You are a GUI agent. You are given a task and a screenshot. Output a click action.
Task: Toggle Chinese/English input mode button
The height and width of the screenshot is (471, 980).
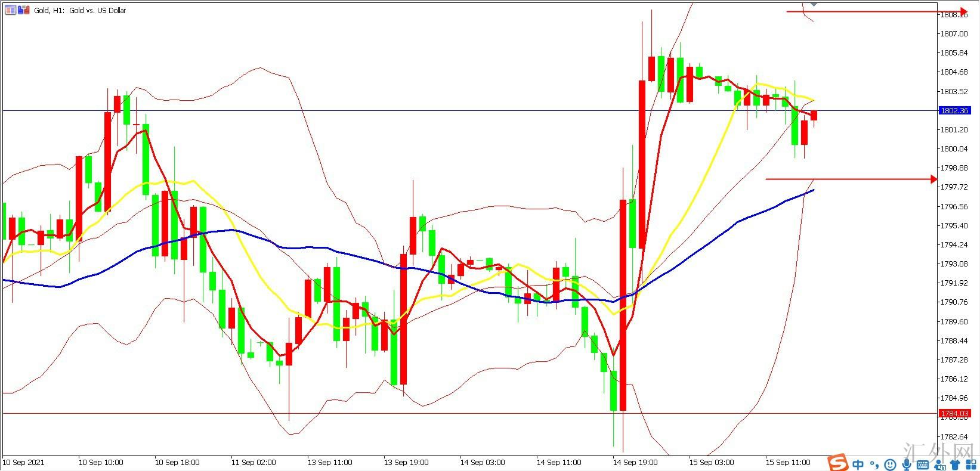pyautogui.click(x=858, y=464)
